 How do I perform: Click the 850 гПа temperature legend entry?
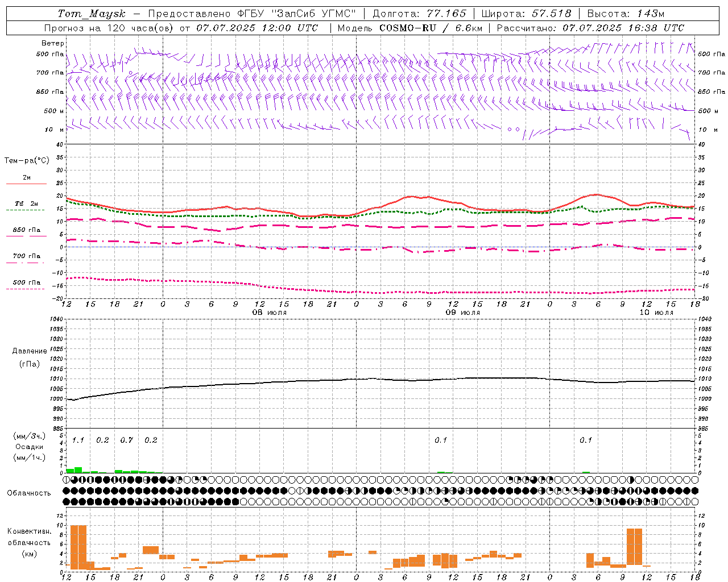(27, 230)
